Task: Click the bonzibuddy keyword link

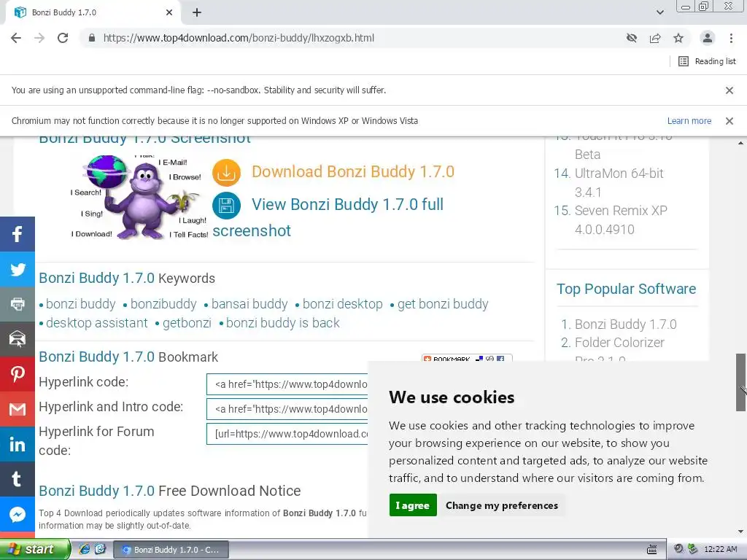Action: coord(163,304)
